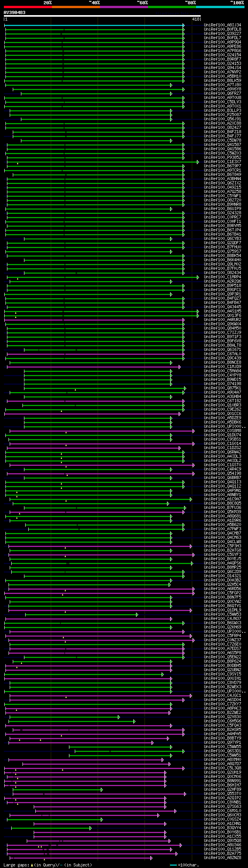Screen dimensions: 248x868
Task: Open UniRef100_B2ASR5 entry
Action: (x=222, y=729)
